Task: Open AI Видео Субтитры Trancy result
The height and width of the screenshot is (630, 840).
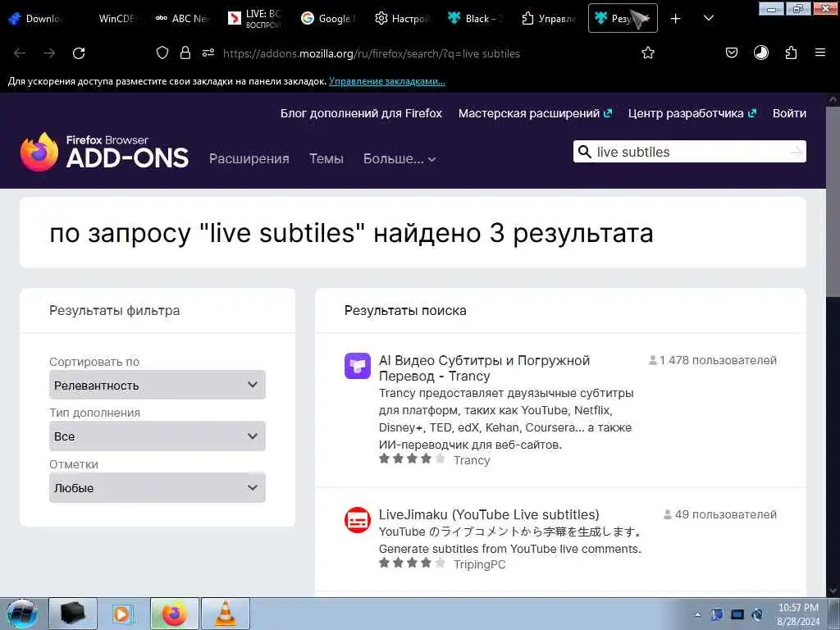Action: (484, 368)
